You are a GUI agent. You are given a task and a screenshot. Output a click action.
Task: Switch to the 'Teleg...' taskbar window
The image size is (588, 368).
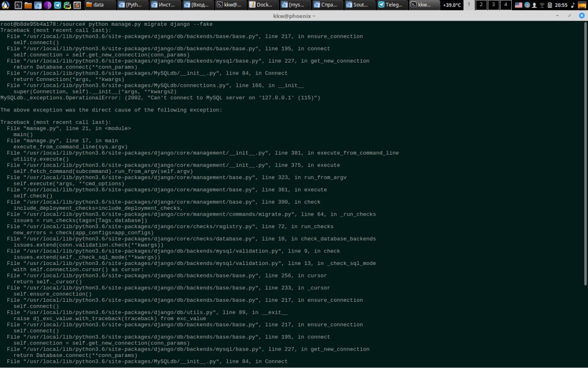pyautogui.click(x=393, y=5)
